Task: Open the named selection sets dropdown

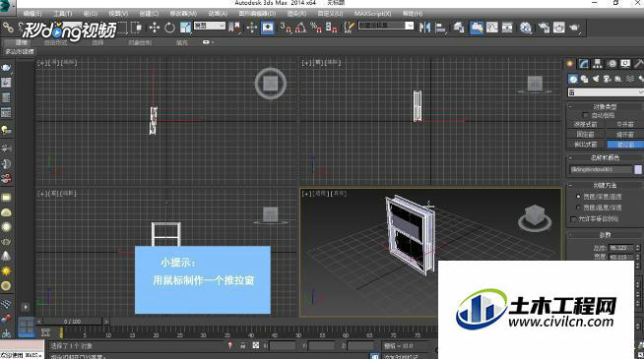Action: pos(386,26)
